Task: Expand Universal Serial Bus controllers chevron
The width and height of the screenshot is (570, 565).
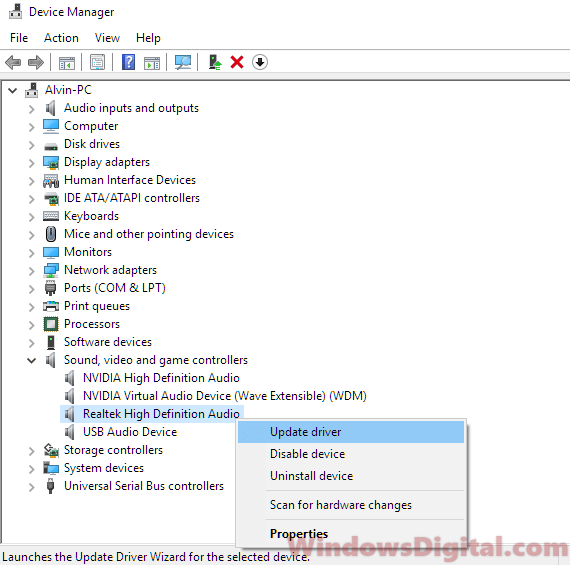Action: pos(32,487)
